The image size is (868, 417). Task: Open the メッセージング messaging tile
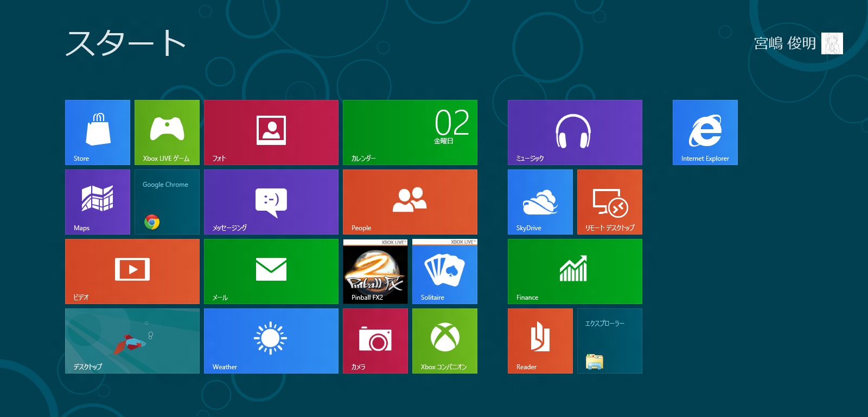271,202
